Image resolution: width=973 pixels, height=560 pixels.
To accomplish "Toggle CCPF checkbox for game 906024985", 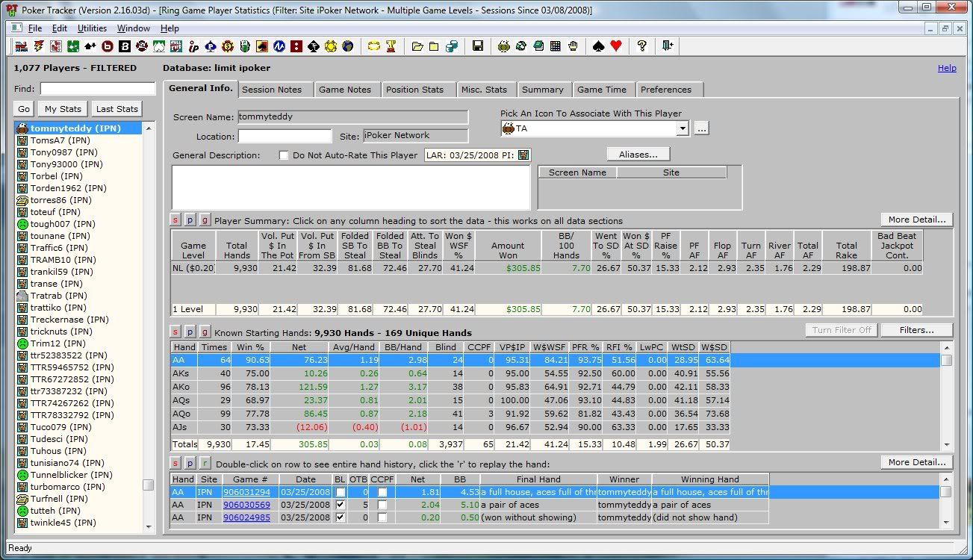I will [382, 517].
